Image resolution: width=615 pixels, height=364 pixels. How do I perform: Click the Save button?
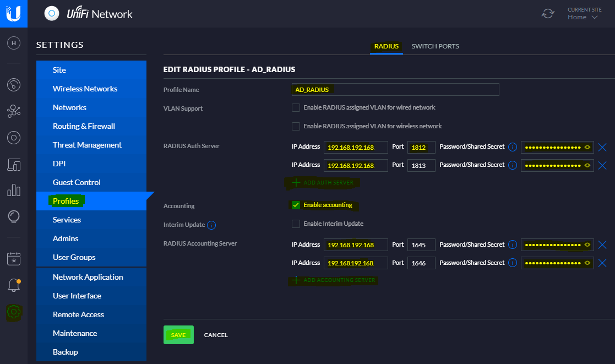(178, 335)
